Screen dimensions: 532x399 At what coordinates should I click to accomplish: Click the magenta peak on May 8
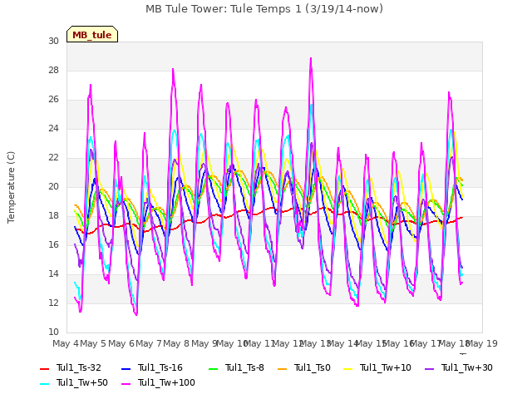pos(173,70)
